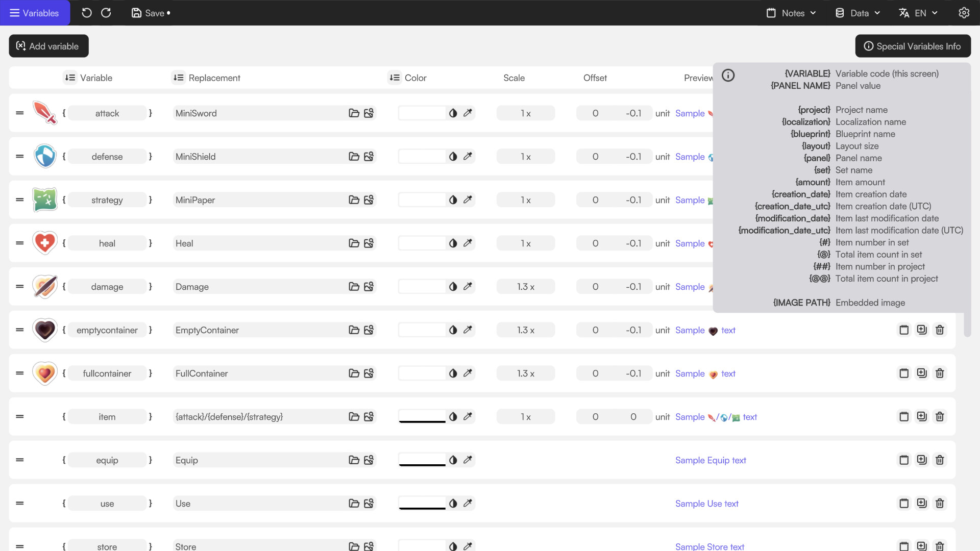The image size is (980, 551).
Task: Click Special Variables Info button
Action: (x=913, y=46)
